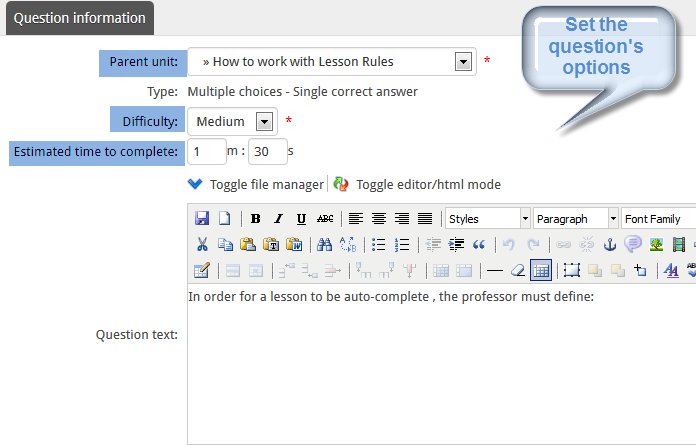696x445 pixels.
Task: Insert a numbered list
Action: tap(402, 244)
